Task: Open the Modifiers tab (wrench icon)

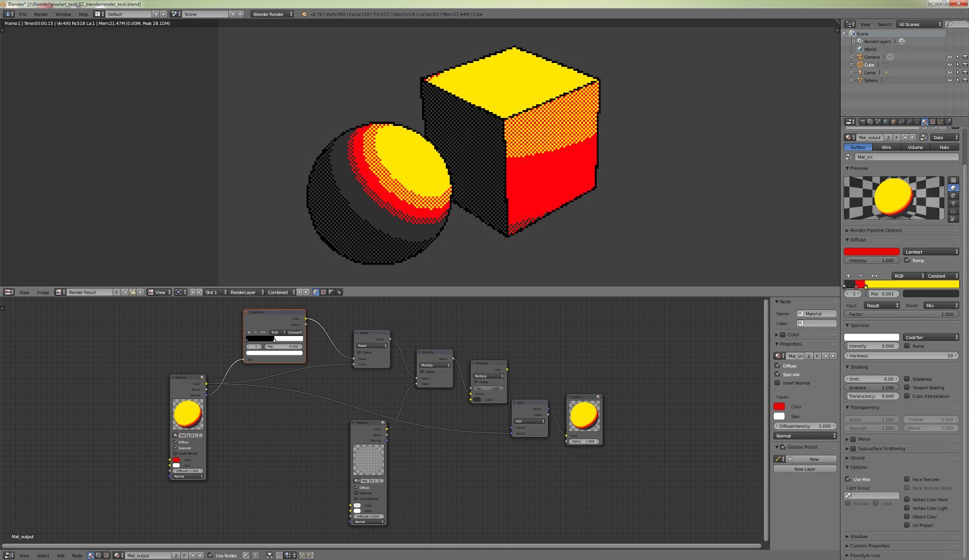Action: [910, 122]
